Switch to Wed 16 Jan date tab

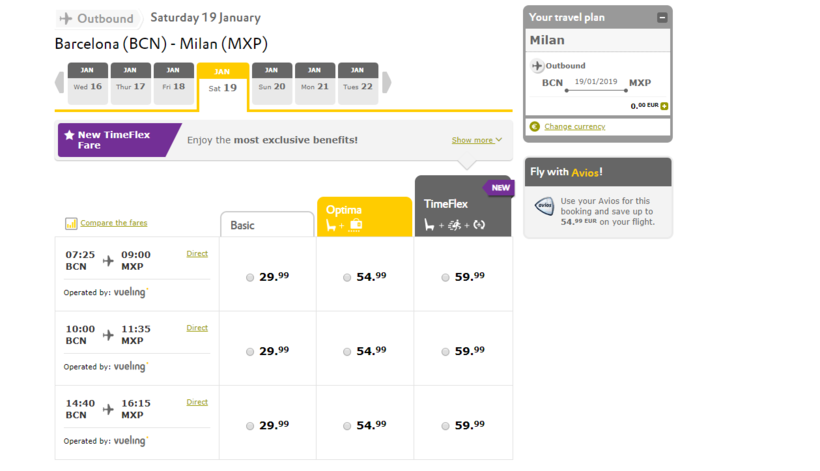tap(88, 84)
